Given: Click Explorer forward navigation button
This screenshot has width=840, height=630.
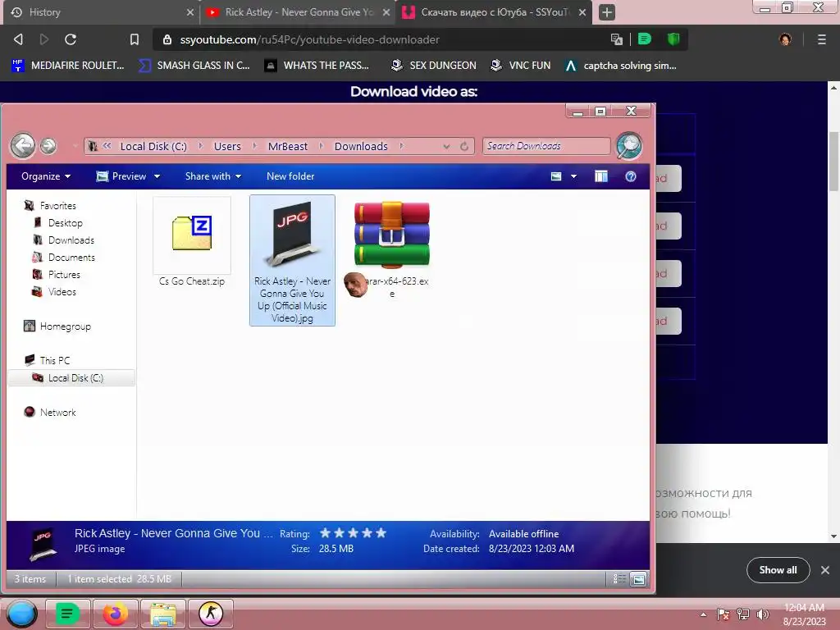Looking at the screenshot, I should click(48, 146).
